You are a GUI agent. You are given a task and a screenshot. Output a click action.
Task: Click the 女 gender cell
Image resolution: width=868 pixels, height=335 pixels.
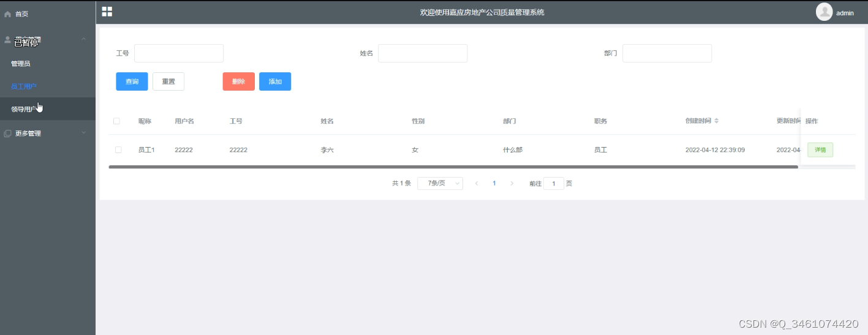[x=415, y=149]
